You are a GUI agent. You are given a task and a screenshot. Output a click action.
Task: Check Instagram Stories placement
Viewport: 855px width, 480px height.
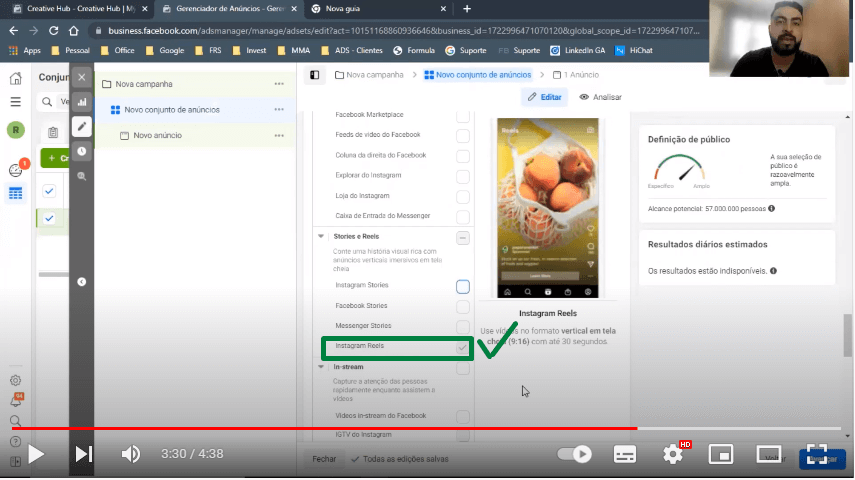463,286
